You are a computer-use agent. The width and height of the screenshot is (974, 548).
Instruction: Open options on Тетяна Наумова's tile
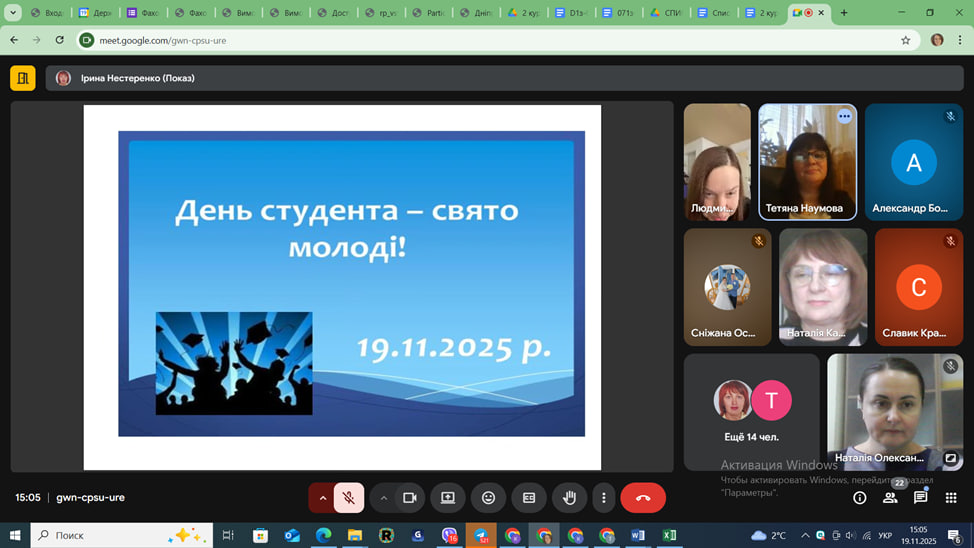tap(844, 116)
